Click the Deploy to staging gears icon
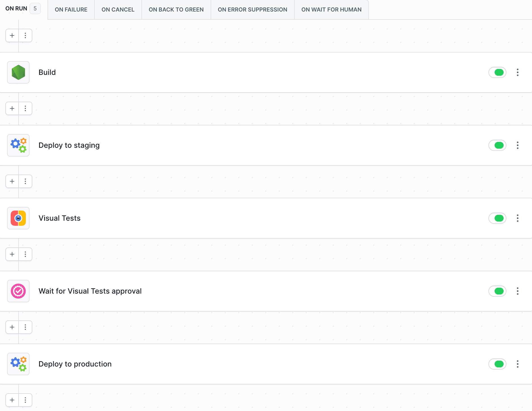 click(18, 145)
